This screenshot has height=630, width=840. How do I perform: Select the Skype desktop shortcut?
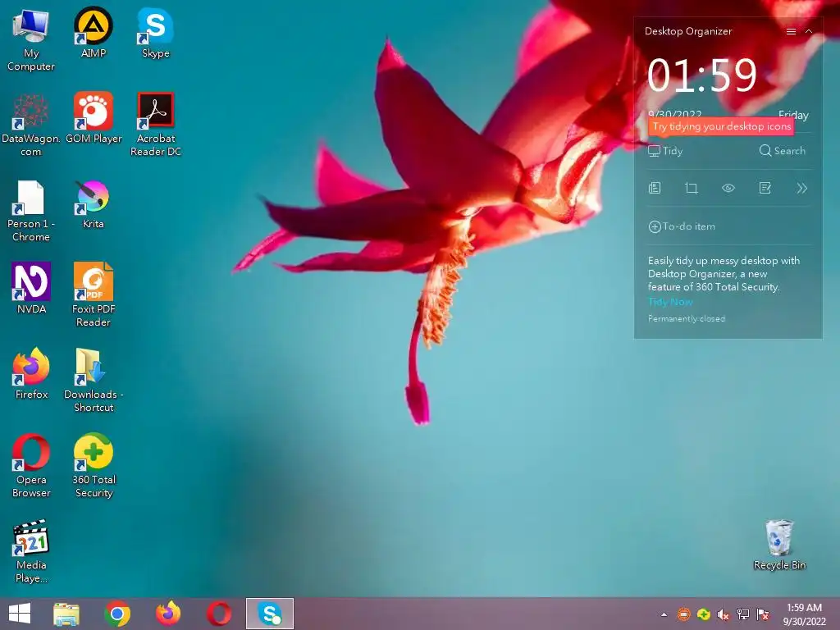[155, 33]
